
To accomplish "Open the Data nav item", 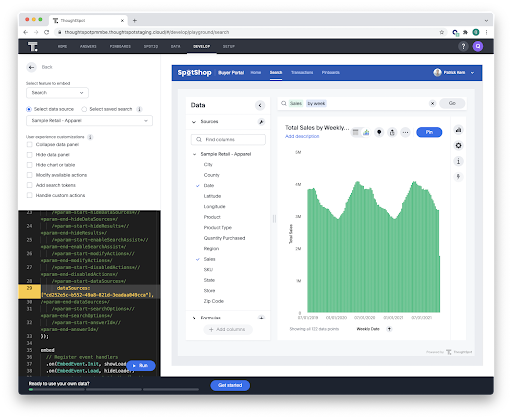I will click(x=176, y=47).
